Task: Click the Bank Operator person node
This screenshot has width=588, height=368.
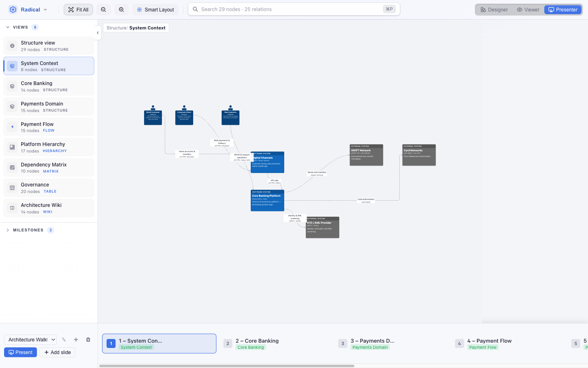Action: click(x=230, y=115)
